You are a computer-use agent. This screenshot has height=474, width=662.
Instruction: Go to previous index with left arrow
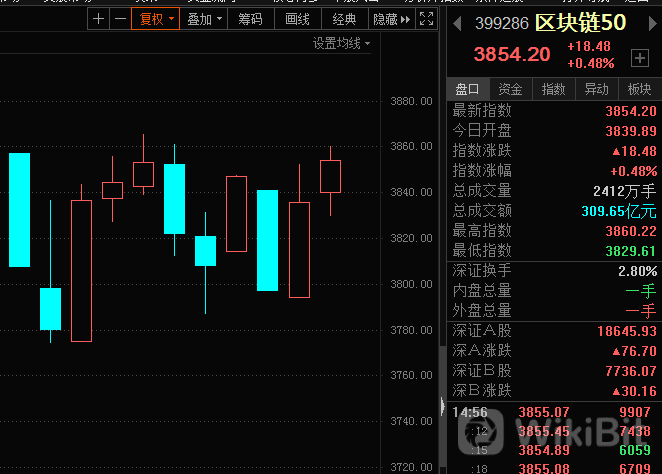pos(457,23)
